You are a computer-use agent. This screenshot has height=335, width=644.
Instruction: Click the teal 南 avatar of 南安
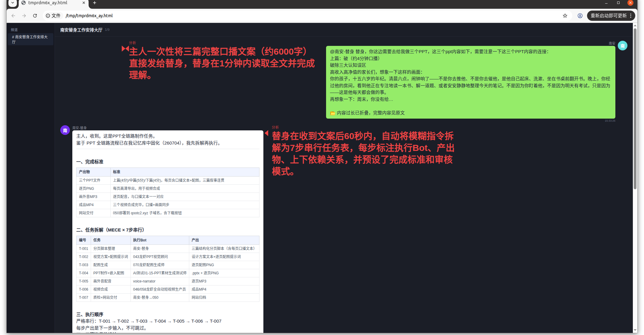pyautogui.click(x=623, y=46)
